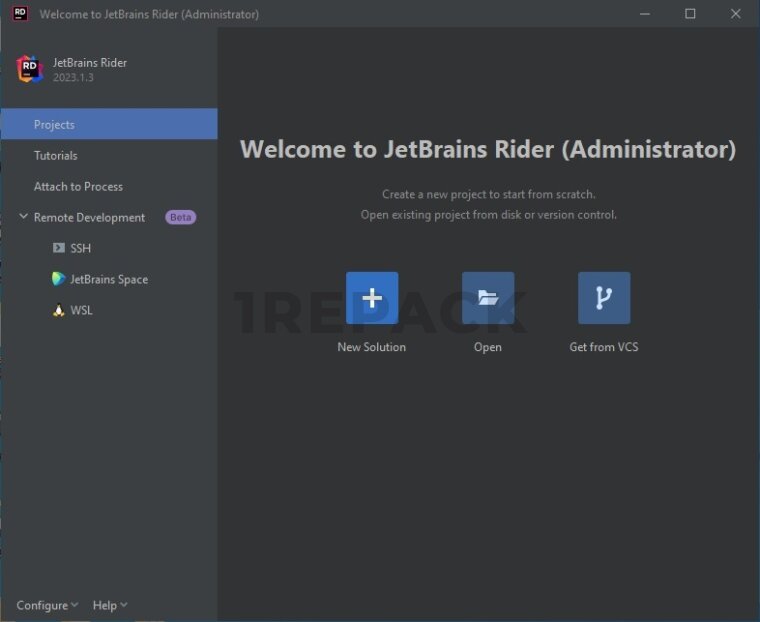
Task: Click the Get from VCS branch icon
Action: (604, 298)
